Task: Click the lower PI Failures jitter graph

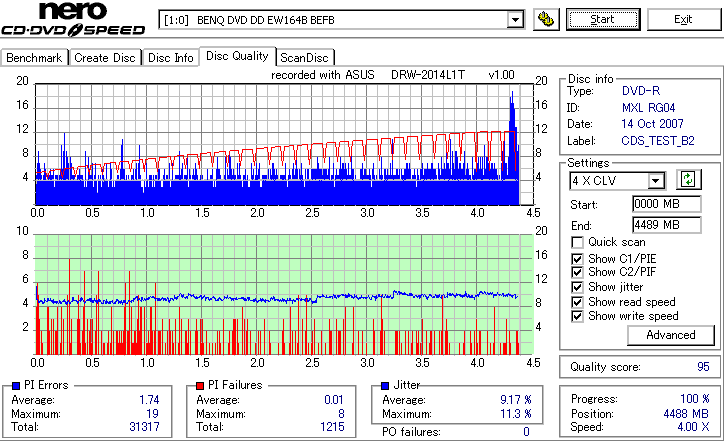Action: [284, 295]
